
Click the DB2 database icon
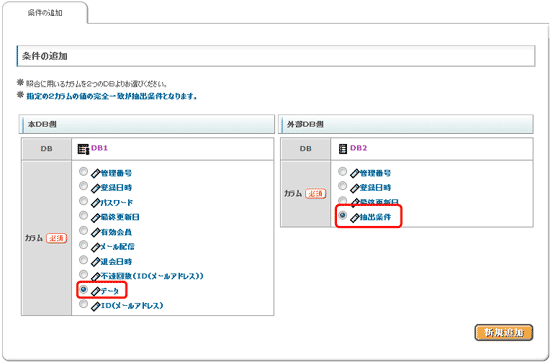tap(343, 149)
